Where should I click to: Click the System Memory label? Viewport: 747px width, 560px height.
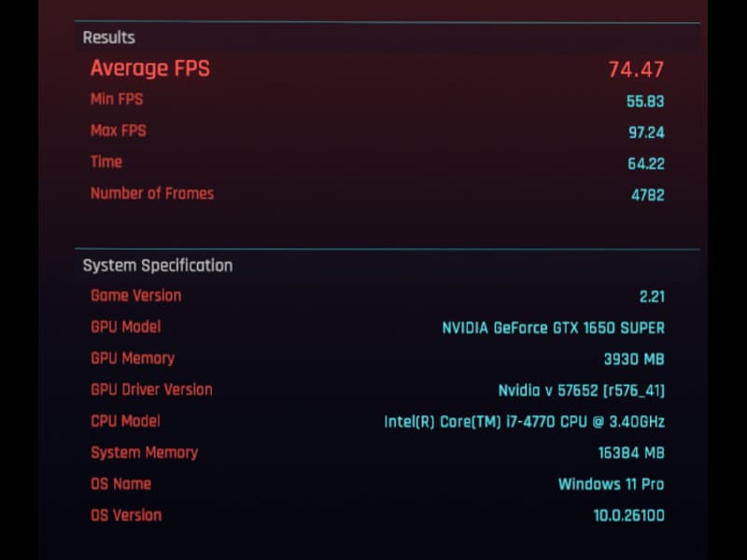click(144, 453)
